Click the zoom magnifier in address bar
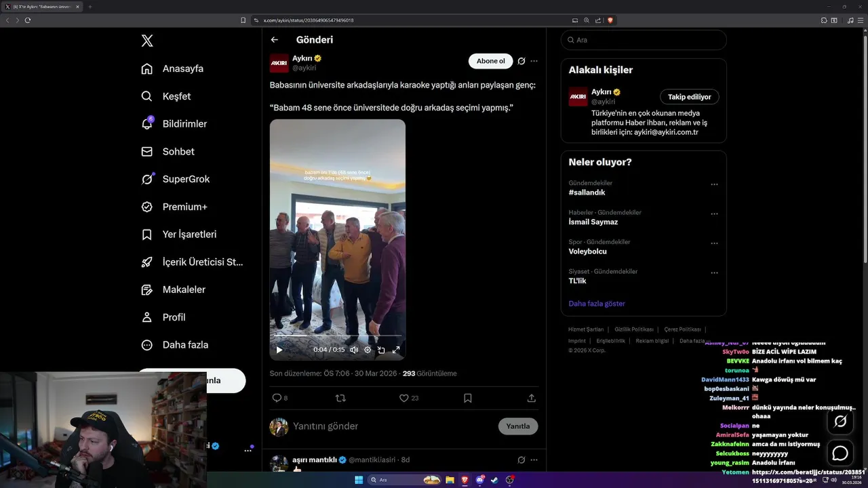 point(587,20)
